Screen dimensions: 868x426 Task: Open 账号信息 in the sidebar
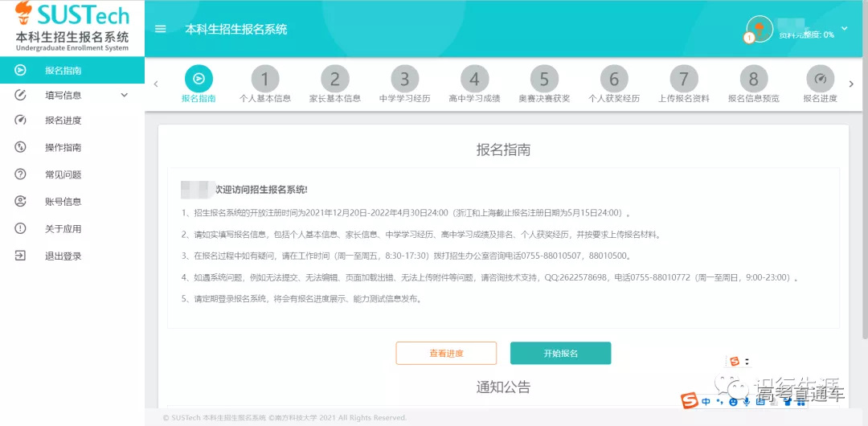pyautogui.click(x=72, y=202)
